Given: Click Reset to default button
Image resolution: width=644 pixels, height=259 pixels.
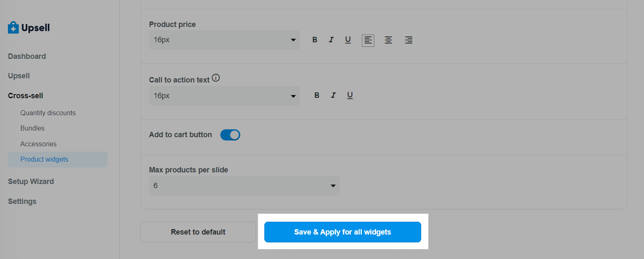Looking at the screenshot, I should coord(198,232).
